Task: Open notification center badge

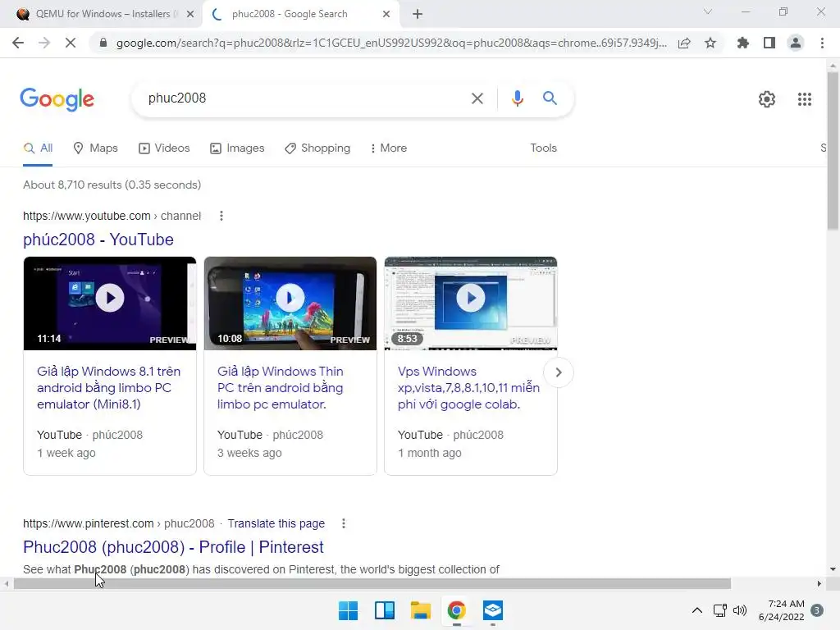Action: tap(817, 610)
